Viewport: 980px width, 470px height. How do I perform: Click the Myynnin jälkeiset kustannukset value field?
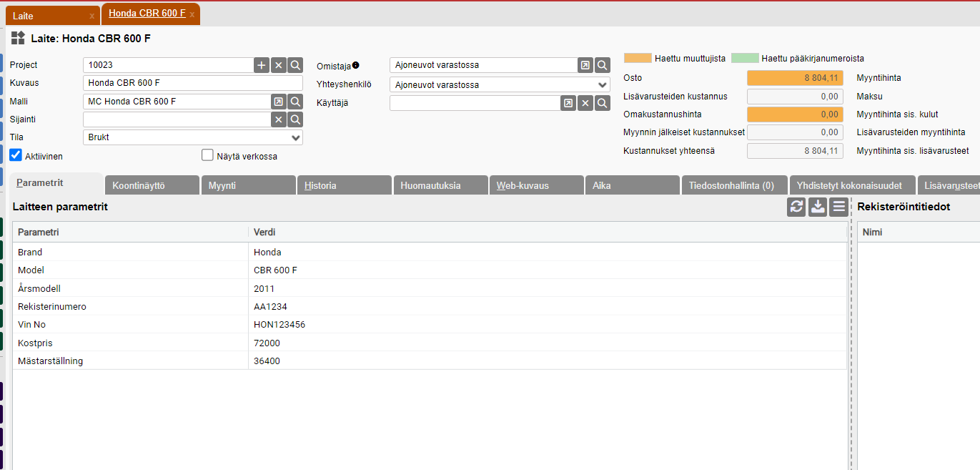795,132
